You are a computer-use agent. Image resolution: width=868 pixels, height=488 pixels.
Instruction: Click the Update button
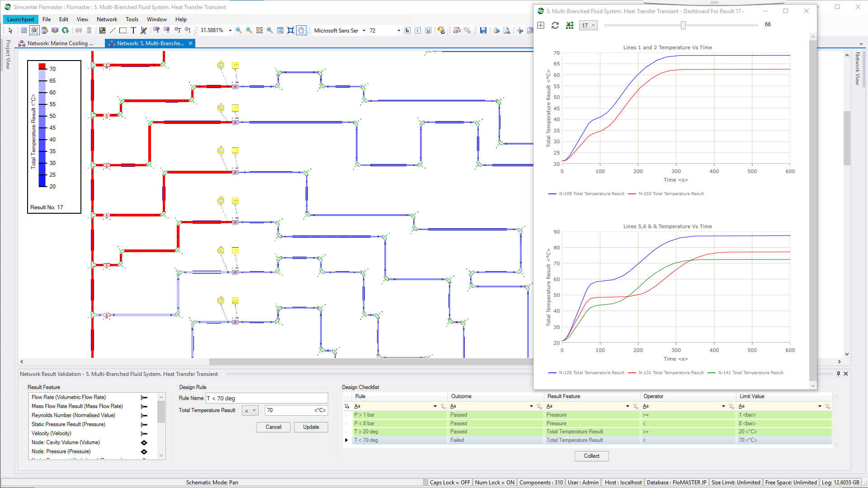(311, 427)
